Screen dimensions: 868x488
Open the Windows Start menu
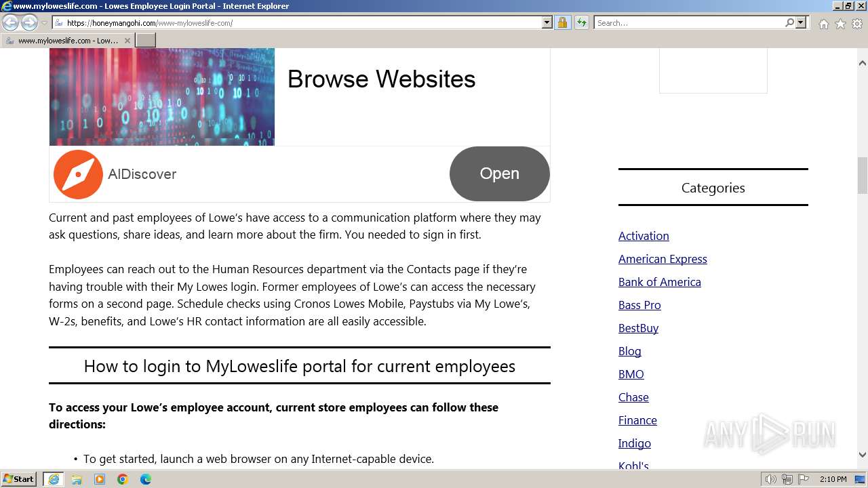[x=19, y=479]
